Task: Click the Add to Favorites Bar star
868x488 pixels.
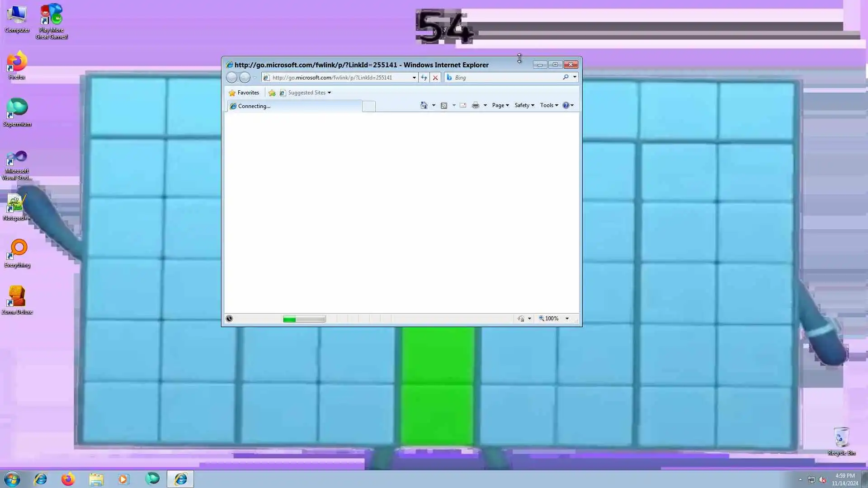Action: (272, 93)
